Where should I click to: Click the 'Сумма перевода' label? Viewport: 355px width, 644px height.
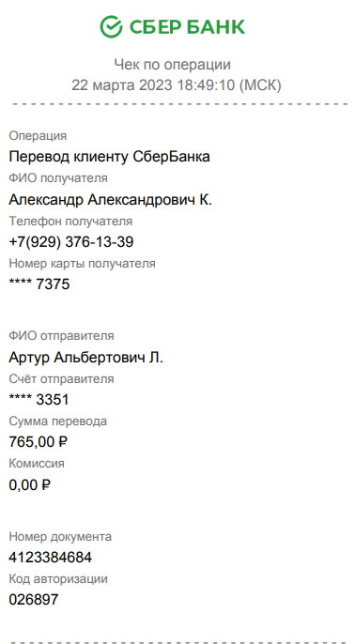[58, 422]
